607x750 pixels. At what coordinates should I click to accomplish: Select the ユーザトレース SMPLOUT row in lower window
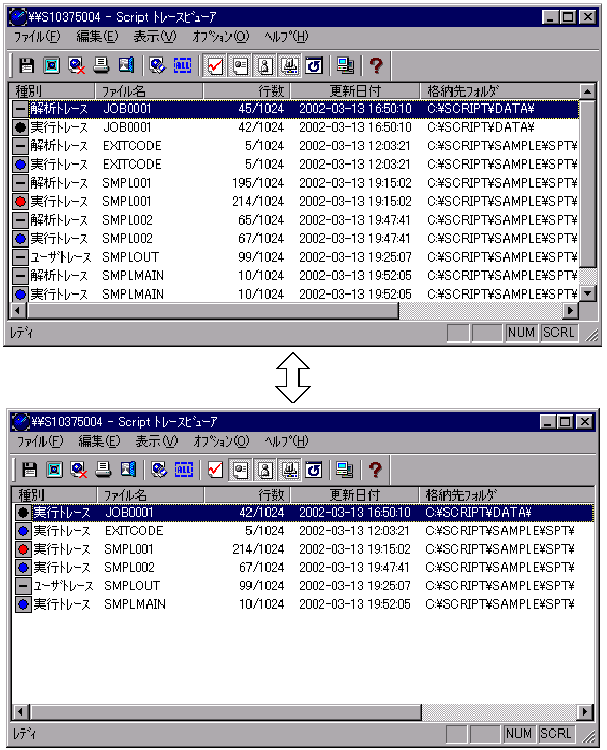pos(303,585)
